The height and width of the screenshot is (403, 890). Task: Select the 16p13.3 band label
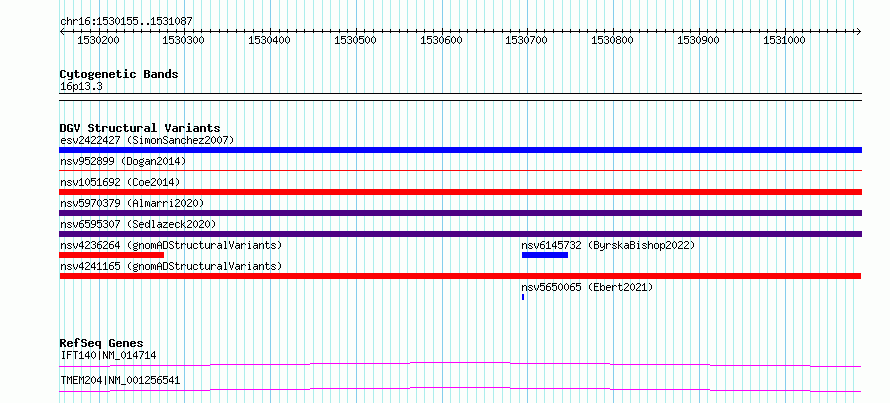tap(81, 87)
